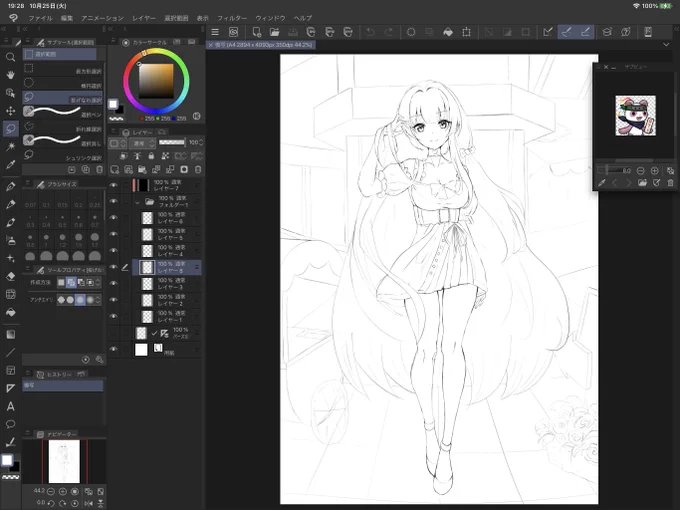
Task: Flip the canvas horizontally in the Navigator
Action: pos(88,503)
